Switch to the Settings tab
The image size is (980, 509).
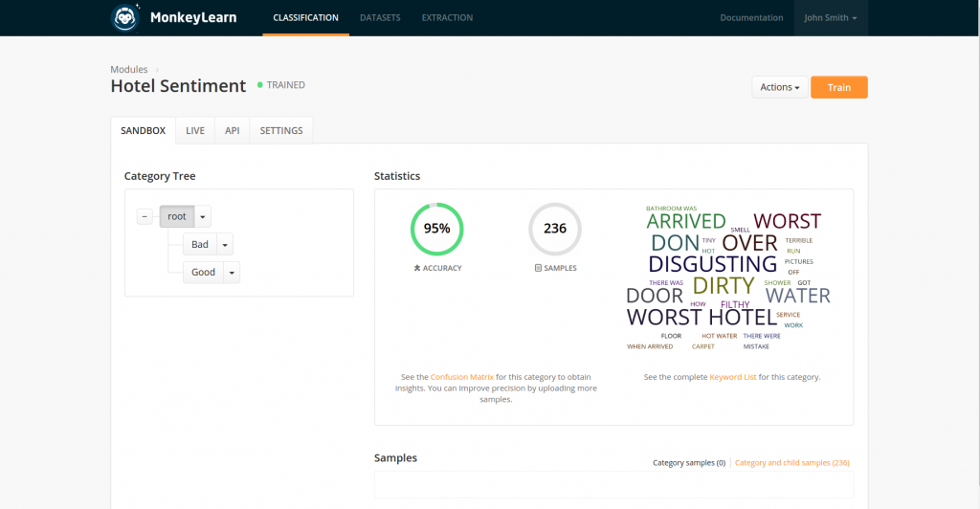[281, 130]
